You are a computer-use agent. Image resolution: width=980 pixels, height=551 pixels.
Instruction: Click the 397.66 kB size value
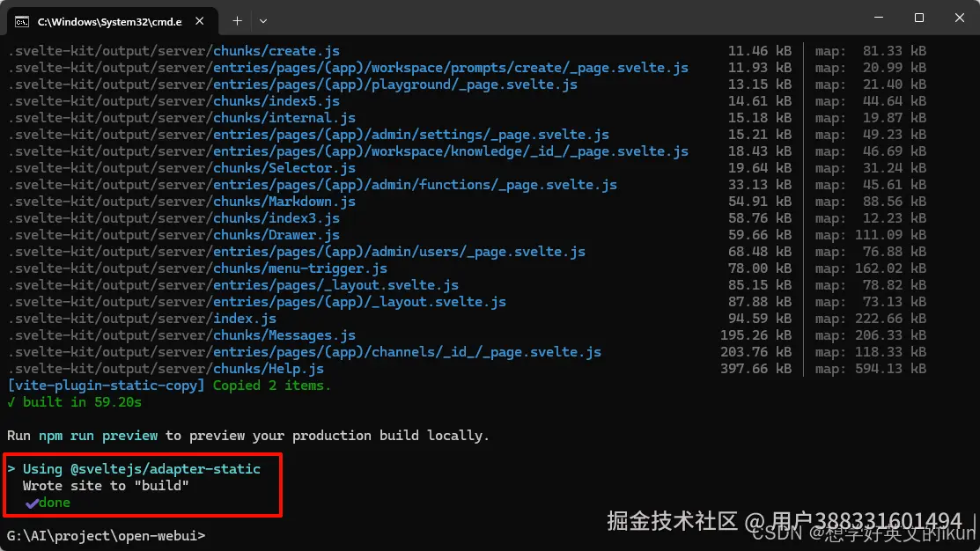coord(755,369)
